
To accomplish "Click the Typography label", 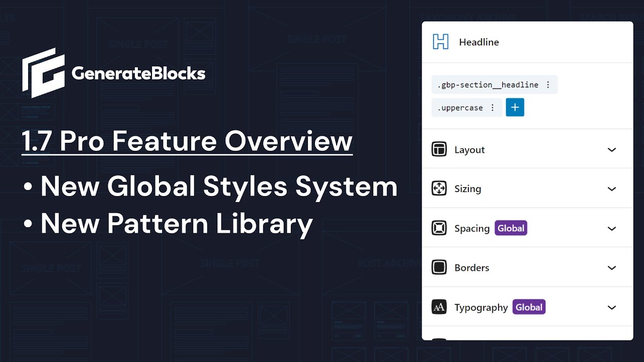I will (x=481, y=308).
